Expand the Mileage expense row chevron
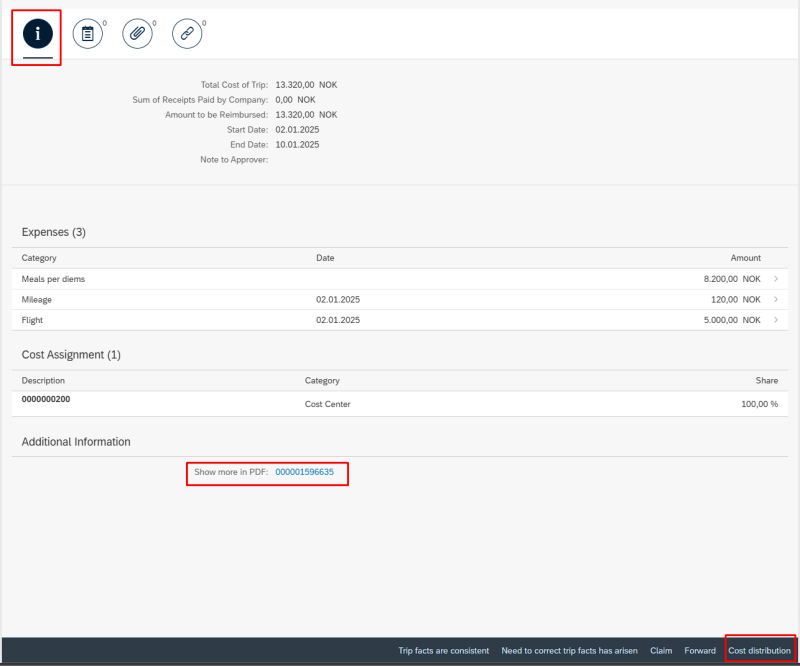 pos(776,299)
